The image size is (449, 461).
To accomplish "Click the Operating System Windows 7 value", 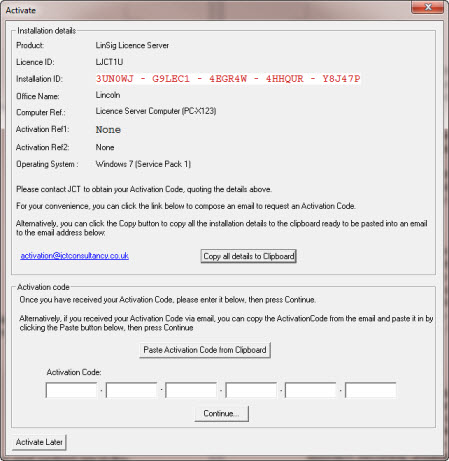I will tap(143, 164).
